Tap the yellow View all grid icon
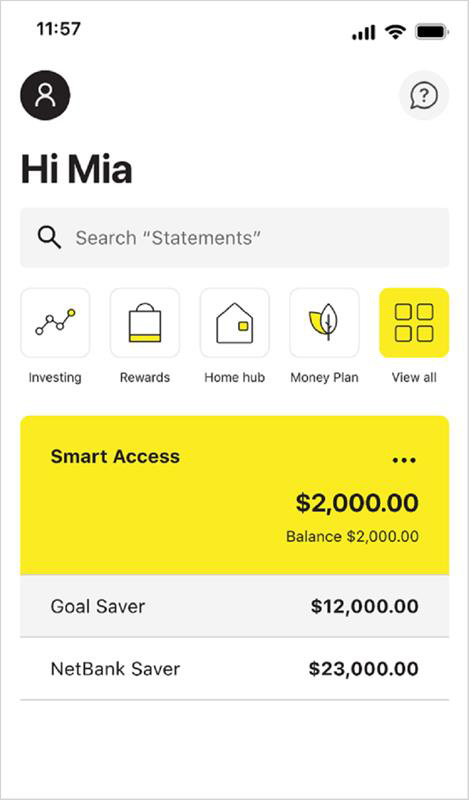 [x=414, y=322]
